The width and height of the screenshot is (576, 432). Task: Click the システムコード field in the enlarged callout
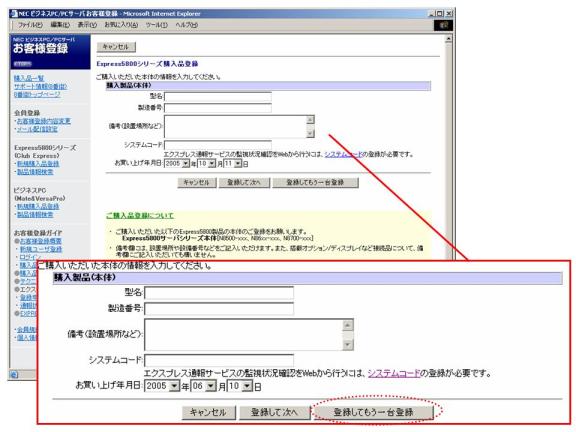(x=219, y=360)
